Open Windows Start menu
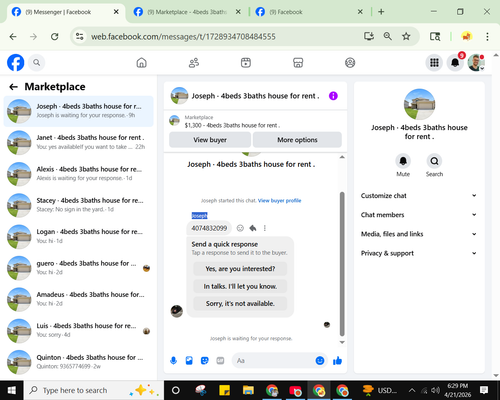The height and width of the screenshot is (400, 500). [12, 390]
